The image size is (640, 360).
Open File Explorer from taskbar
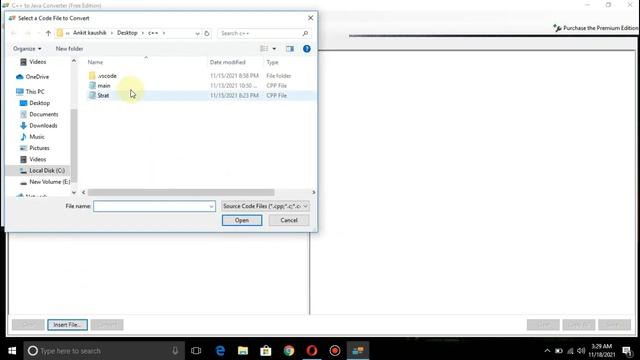coord(243,351)
